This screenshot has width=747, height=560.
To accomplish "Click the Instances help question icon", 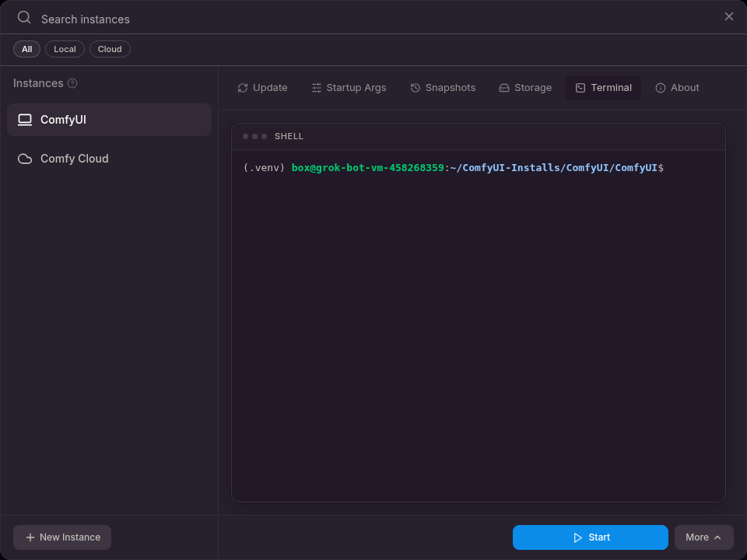I will 72,83.
